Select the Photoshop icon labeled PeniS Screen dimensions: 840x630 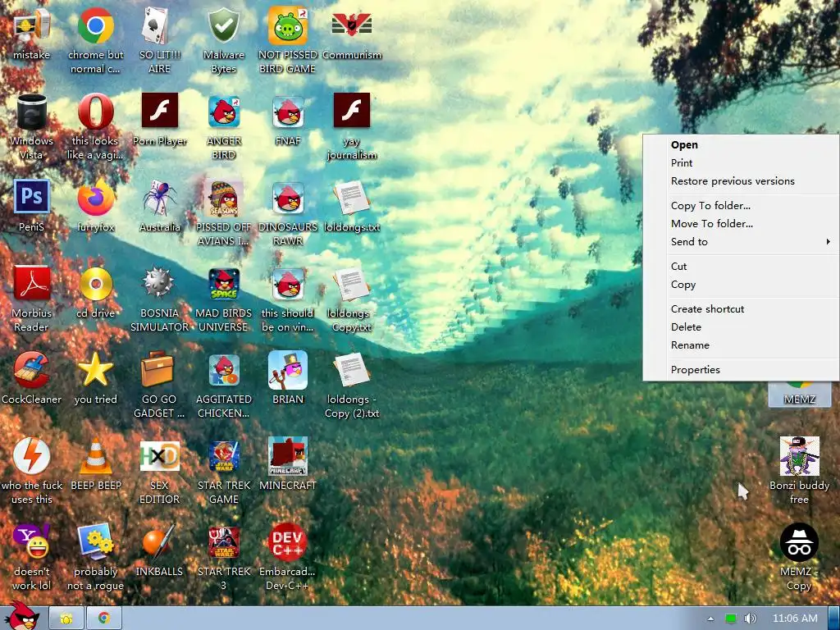click(32, 207)
